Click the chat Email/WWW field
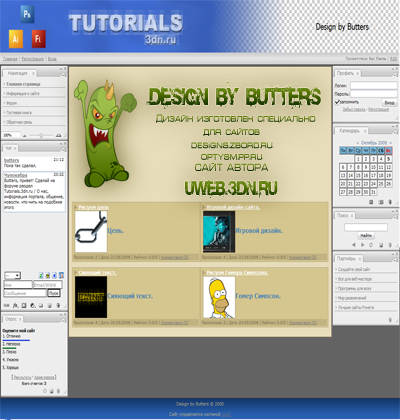This screenshot has width=400, height=420. [x=48, y=285]
